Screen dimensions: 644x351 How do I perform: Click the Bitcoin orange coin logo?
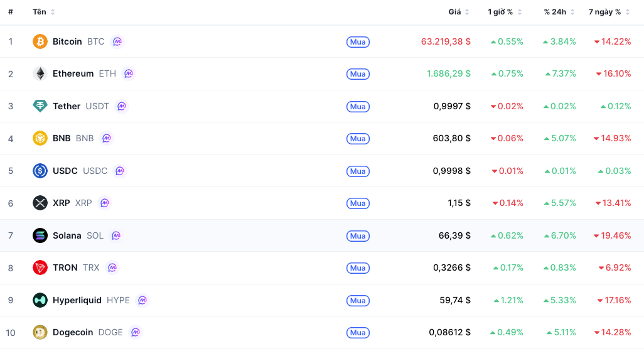(40, 41)
